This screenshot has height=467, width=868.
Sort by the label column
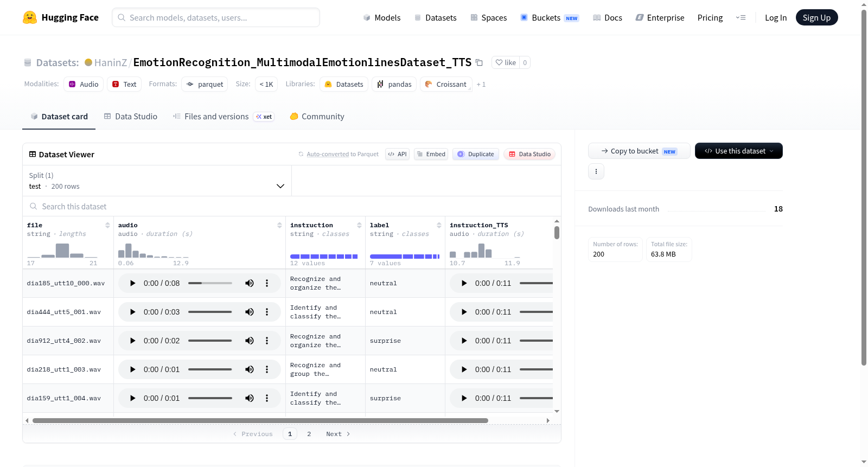click(439, 225)
